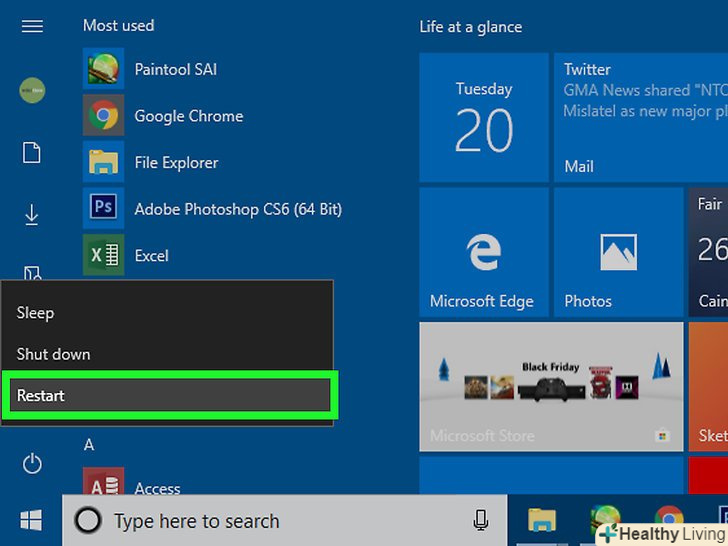This screenshot has height=546, width=728.
Task: Open the Downloads icon in sidebar
Action: coord(32,214)
